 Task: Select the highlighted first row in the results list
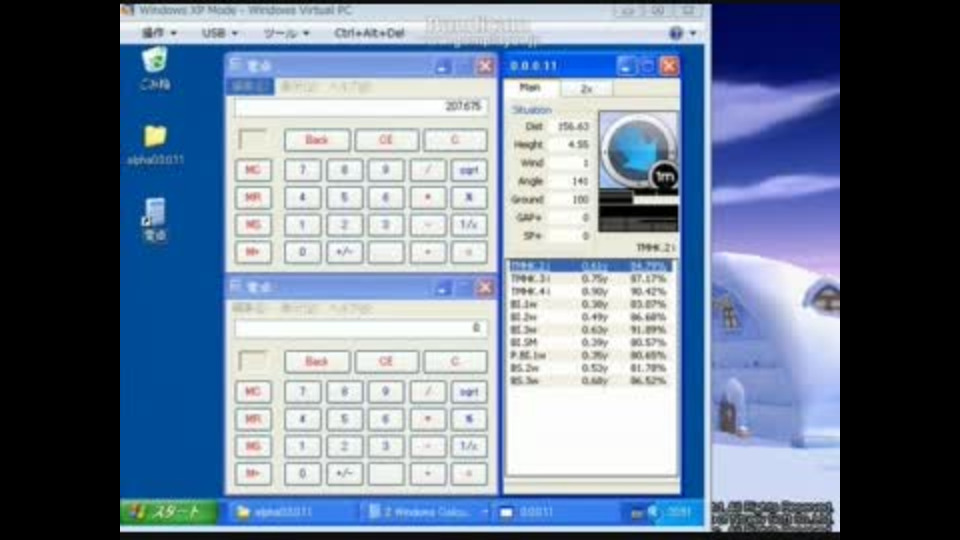click(x=590, y=266)
